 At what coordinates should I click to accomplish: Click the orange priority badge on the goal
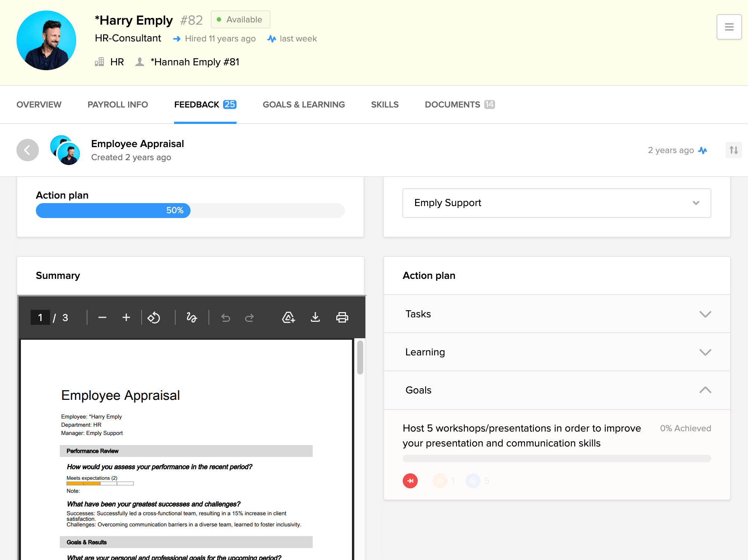click(441, 481)
